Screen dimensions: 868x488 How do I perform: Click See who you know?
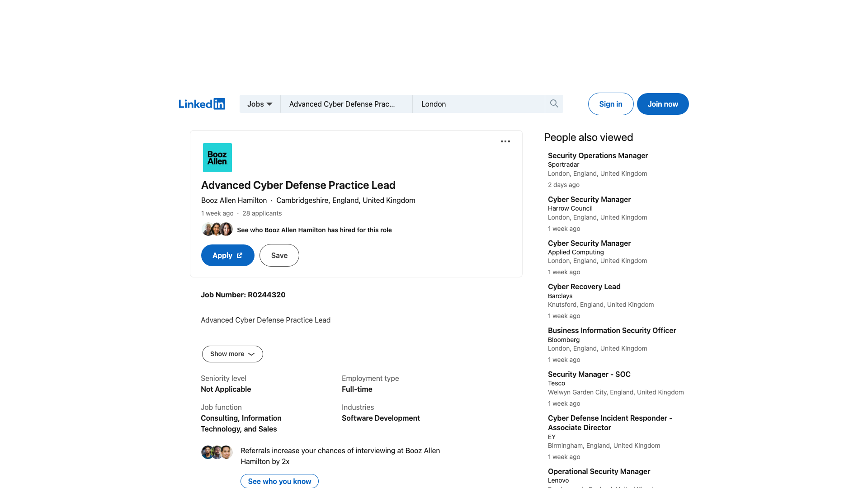click(x=279, y=481)
